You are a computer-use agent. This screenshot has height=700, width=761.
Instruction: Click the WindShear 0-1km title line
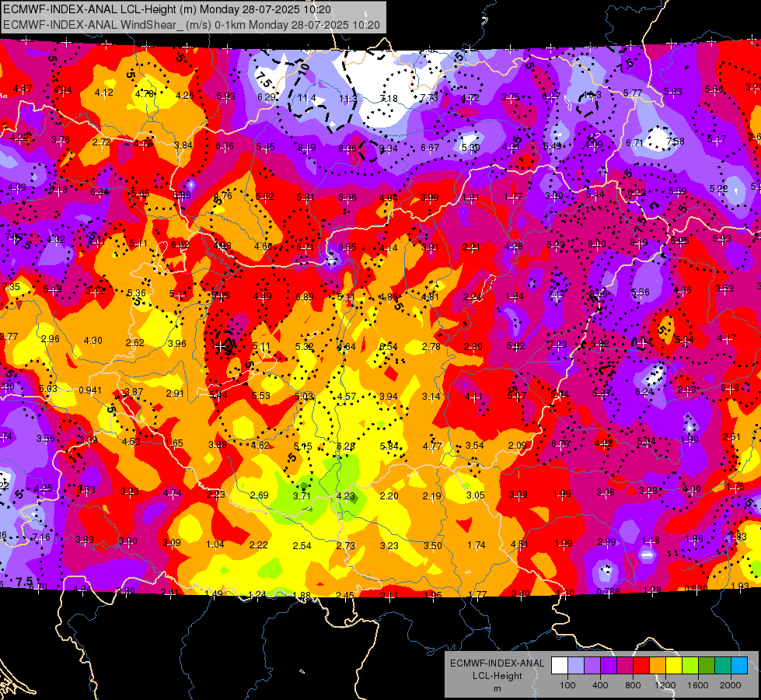coord(191,25)
